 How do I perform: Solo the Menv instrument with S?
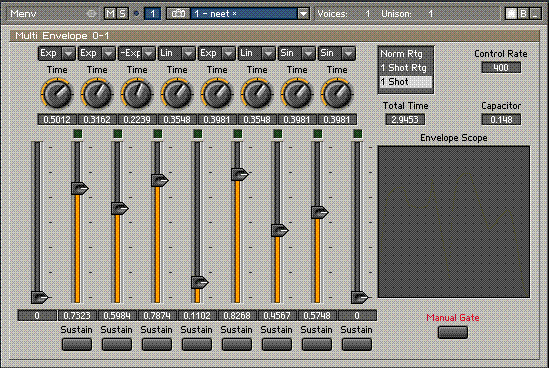(122, 14)
